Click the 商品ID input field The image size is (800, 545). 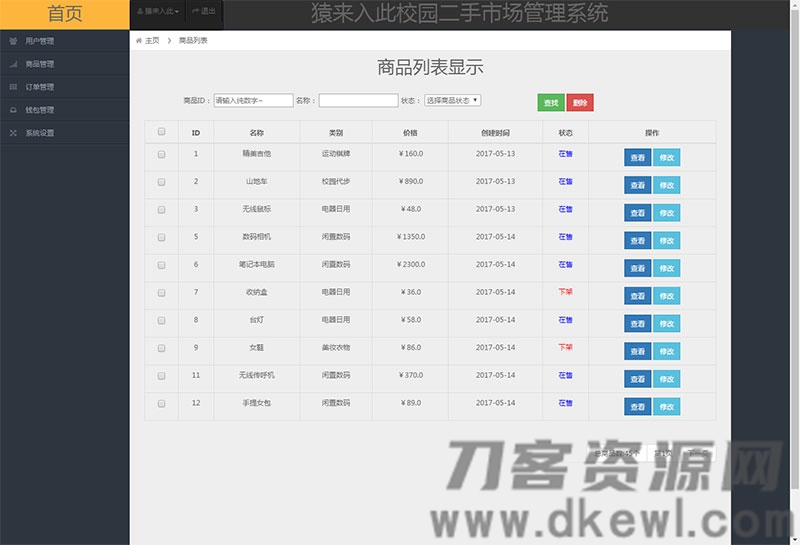pyautogui.click(x=253, y=100)
